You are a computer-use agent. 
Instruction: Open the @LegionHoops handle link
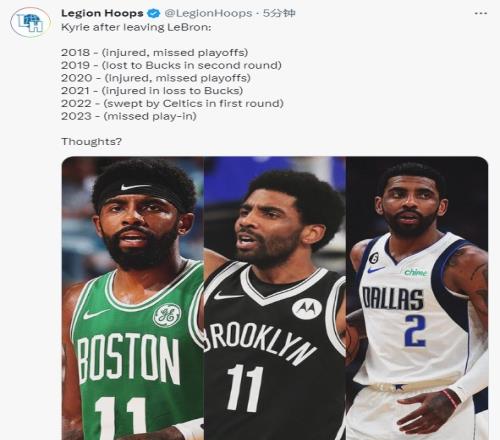point(208,13)
